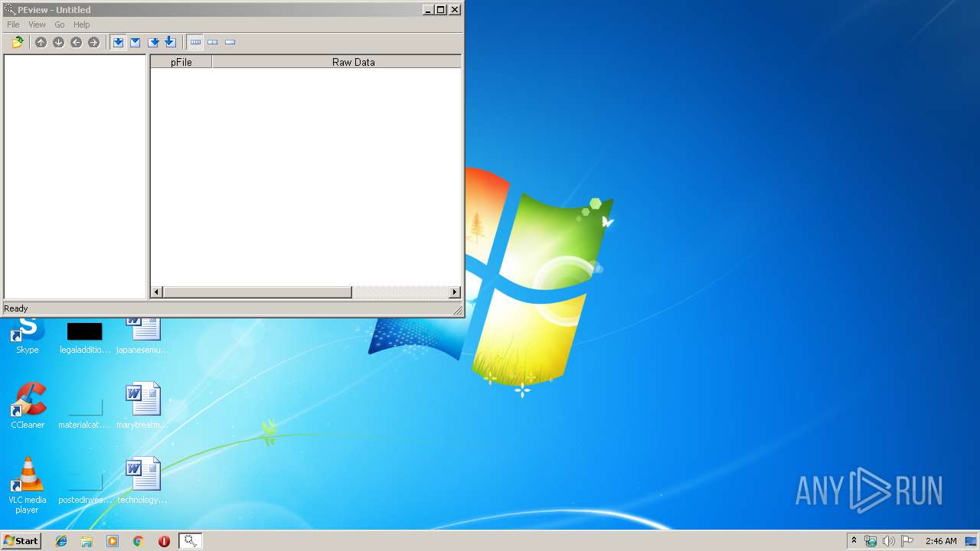
Task: Click the horizontal scrollbar thumb
Action: 257,292
